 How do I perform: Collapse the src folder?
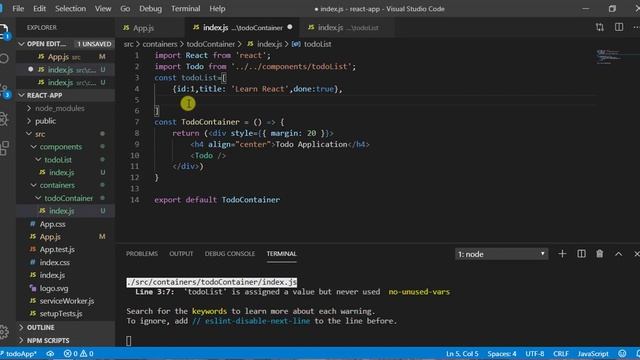(40, 134)
